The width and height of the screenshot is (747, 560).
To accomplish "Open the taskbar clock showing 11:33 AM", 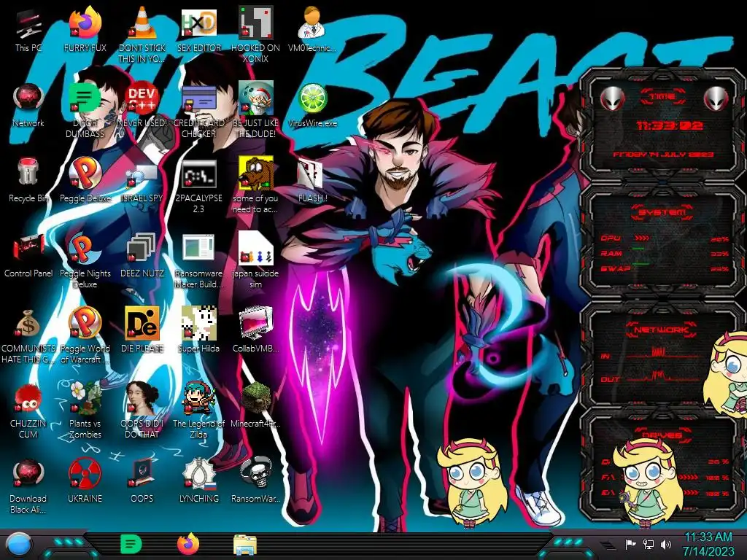I will 708,544.
